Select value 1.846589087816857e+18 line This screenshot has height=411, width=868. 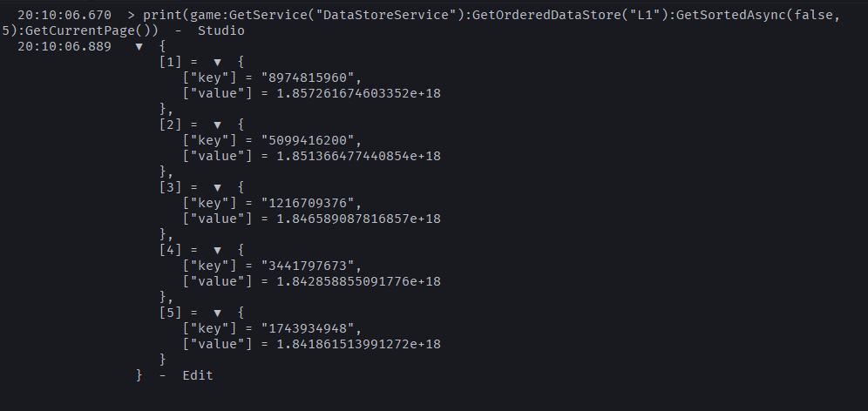312,219
